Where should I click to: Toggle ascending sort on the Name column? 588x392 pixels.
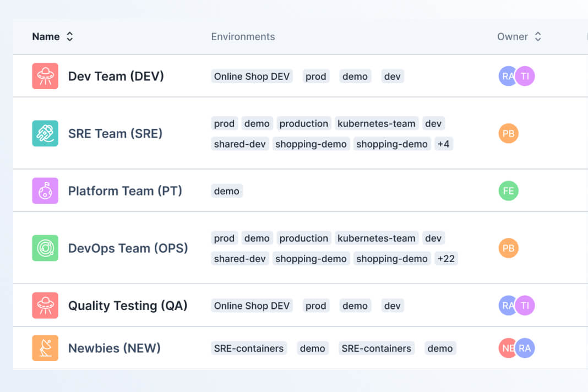(69, 34)
